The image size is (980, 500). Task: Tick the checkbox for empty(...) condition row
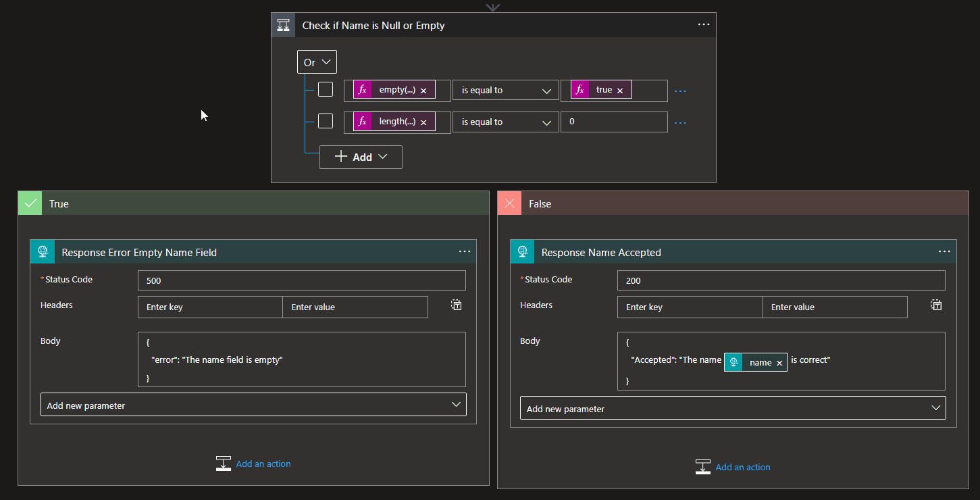coord(326,89)
